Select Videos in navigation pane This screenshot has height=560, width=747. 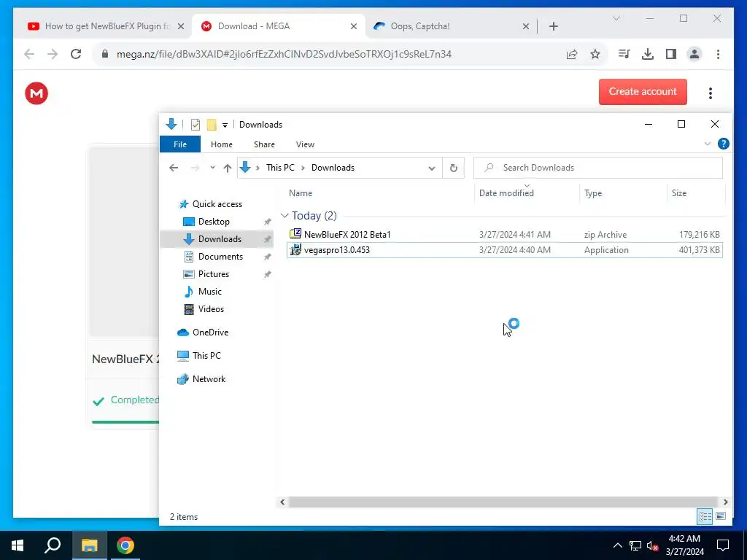(x=211, y=309)
